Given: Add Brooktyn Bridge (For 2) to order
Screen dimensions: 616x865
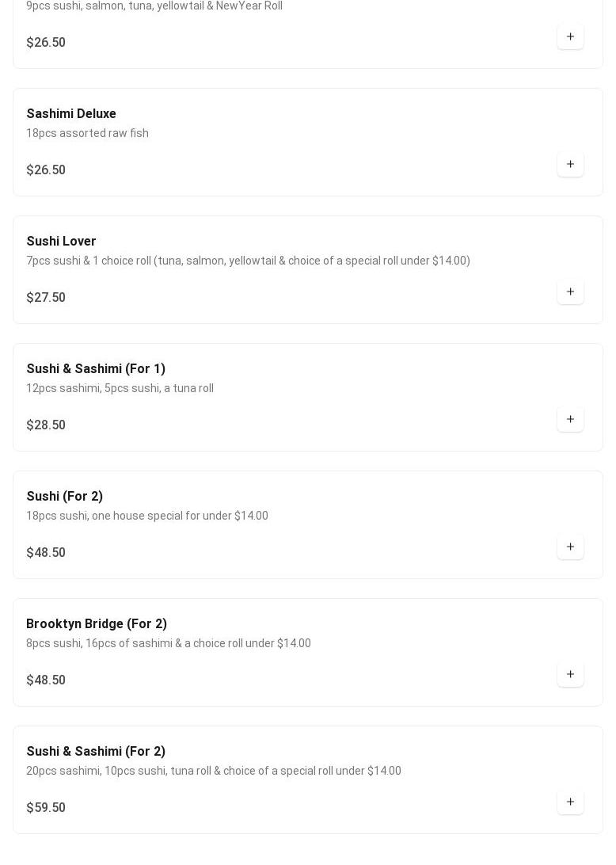Looking at the screenshot, I should [x=570, y=674].
